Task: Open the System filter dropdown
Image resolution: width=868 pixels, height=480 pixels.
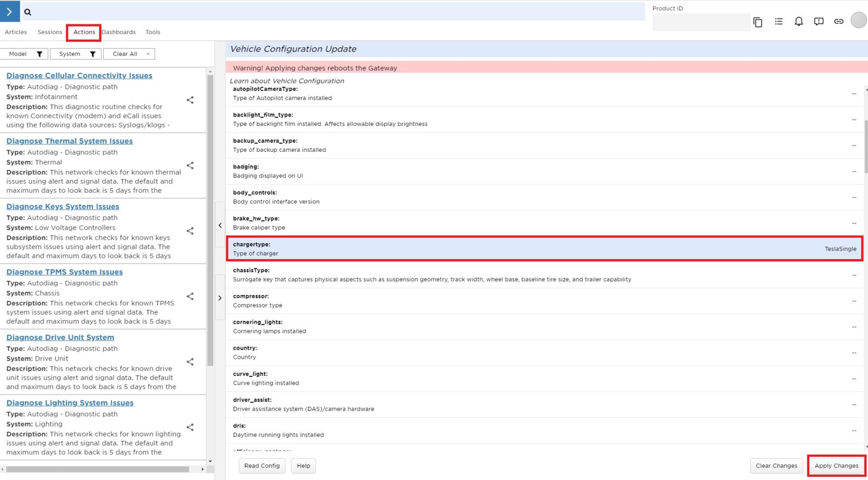Action: 75,54
